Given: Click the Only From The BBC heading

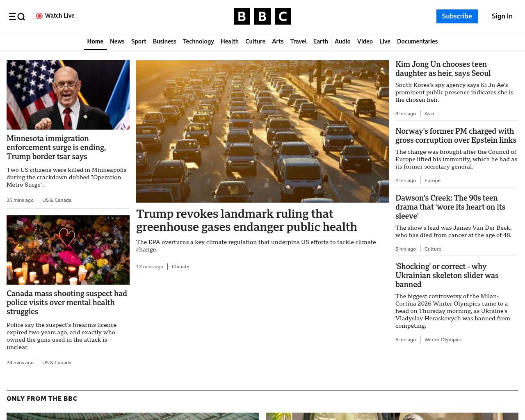Looking at the screenshot, I should point(42,399).
